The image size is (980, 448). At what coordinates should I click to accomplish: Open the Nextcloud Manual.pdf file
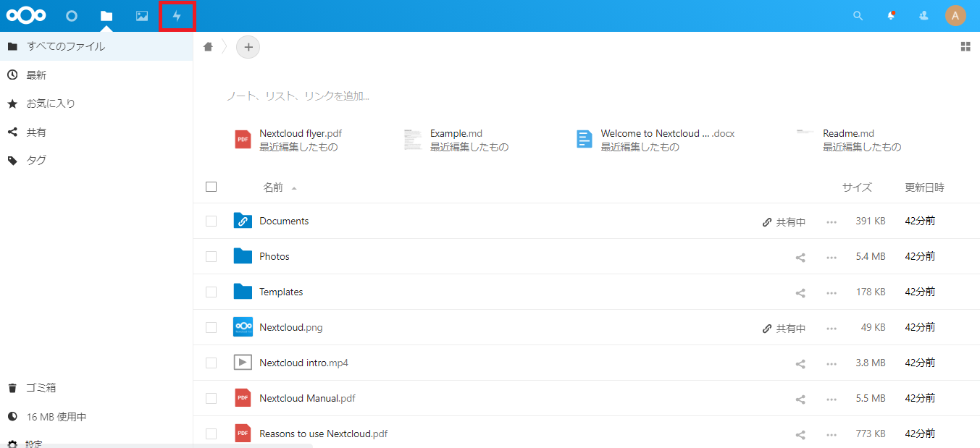click(308, 398)
